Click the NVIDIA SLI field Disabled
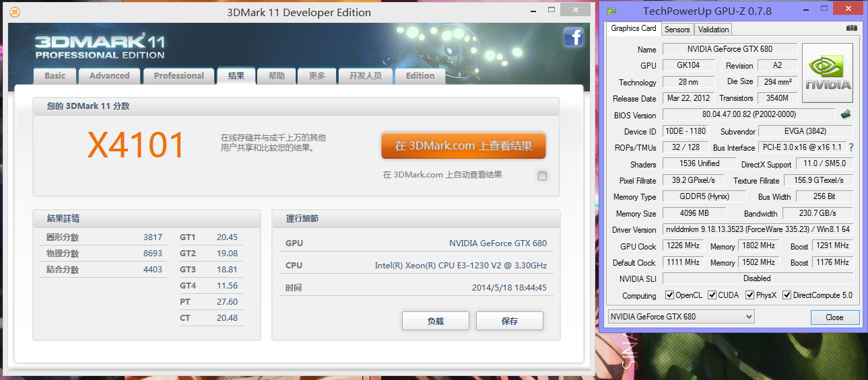Image resolution: width=868 pixels, height=380 pixels. 758,278
